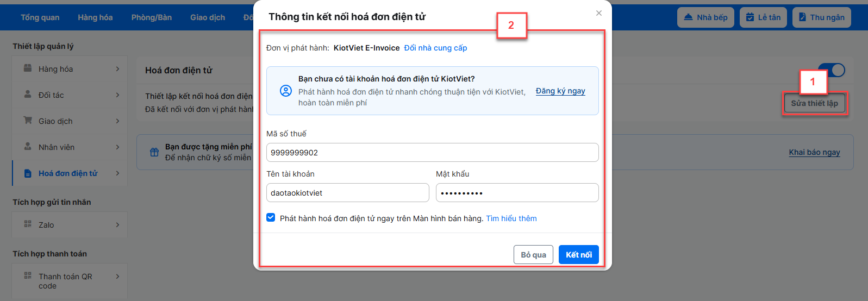This screenshot has width=868, height=301.
Task: Click the Lễ tân calendar icon
Action: (750, 17)
